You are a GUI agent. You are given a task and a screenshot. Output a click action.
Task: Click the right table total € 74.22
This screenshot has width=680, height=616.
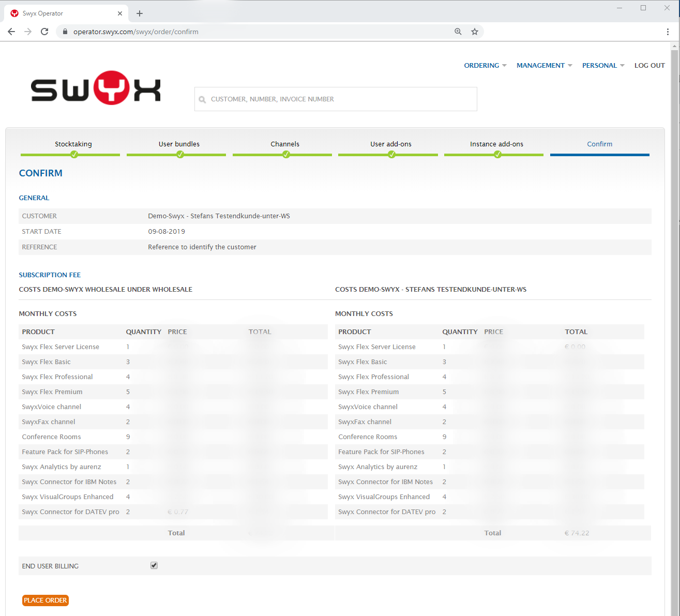[x=577, y=533]
